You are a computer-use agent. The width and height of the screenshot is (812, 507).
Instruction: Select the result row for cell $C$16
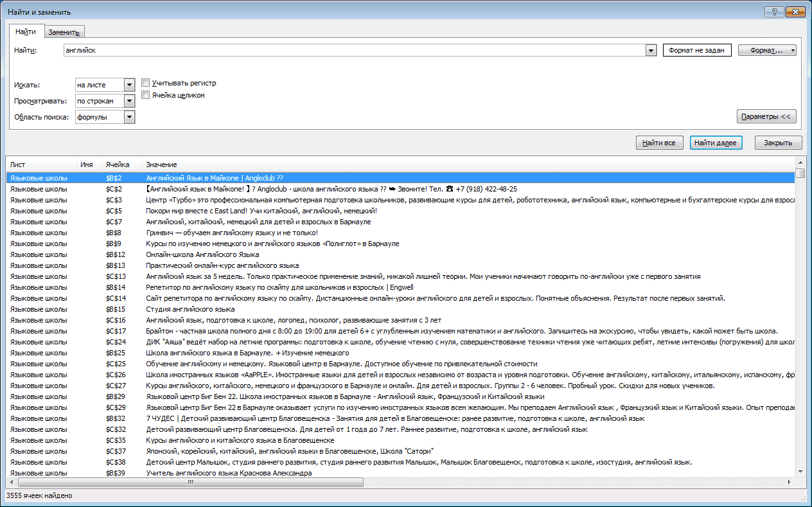click(x=400, y=320)
